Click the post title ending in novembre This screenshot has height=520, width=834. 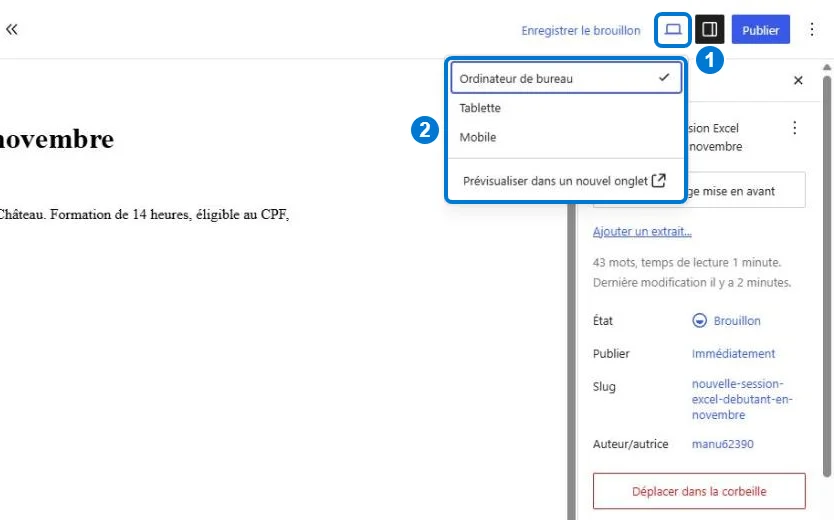(56, 139)
